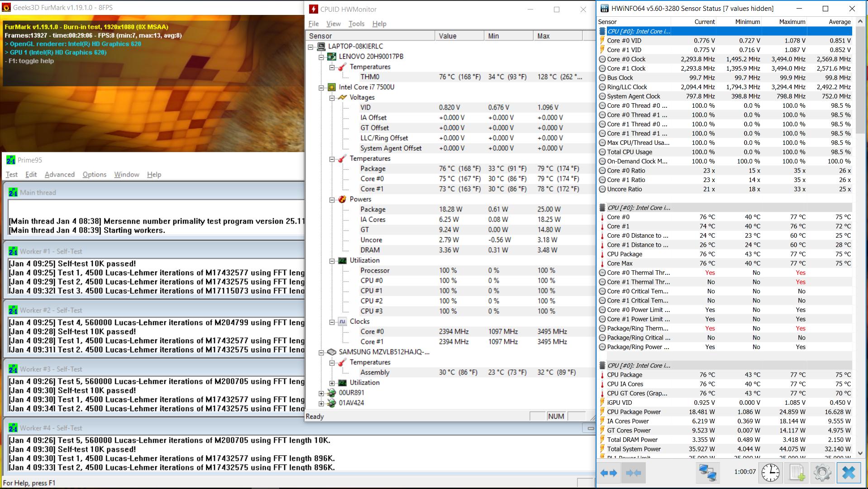
Task: Click the LENOVO 20H90017PB motherboard icon
Action: click(332, 57)
